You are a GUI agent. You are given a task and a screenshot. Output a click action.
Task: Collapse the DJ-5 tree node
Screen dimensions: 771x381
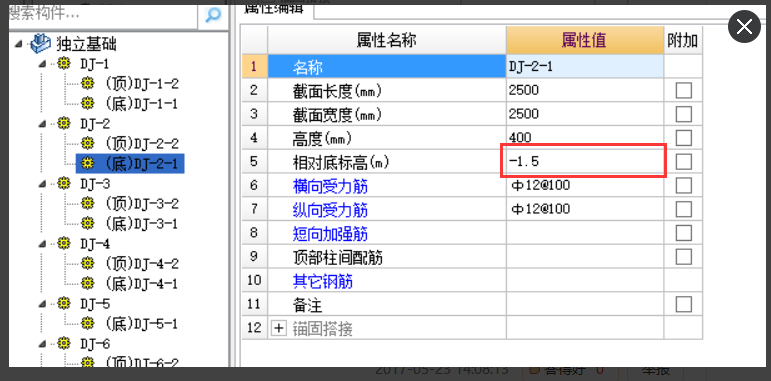(43, 303)
